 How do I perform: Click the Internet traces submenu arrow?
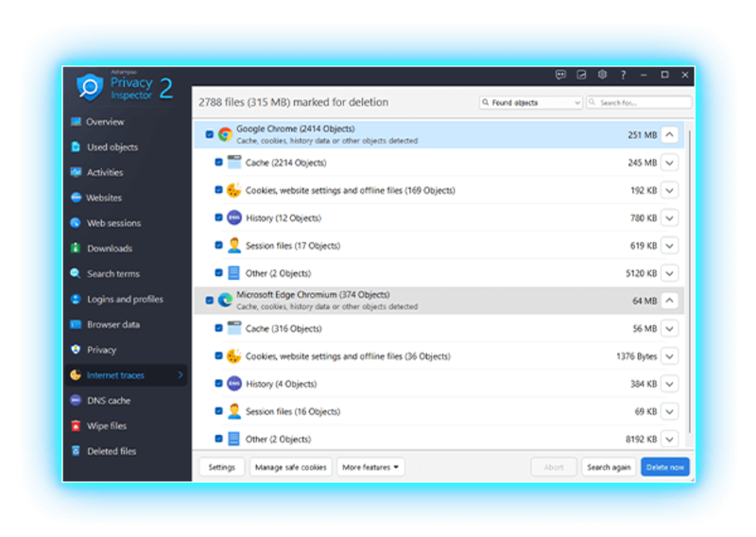pyautogui.click(x=180, y=375)
